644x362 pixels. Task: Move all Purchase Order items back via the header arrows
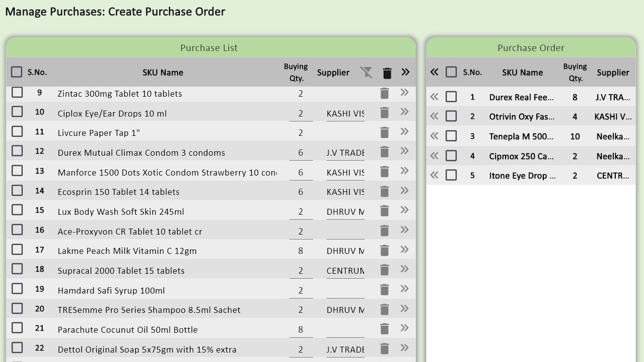tap(434, 72)
